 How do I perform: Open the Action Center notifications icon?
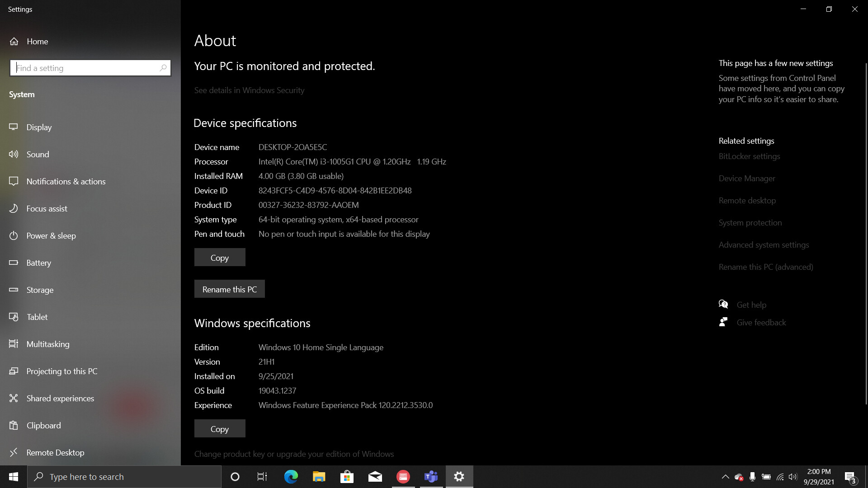(x=850, y=477)
